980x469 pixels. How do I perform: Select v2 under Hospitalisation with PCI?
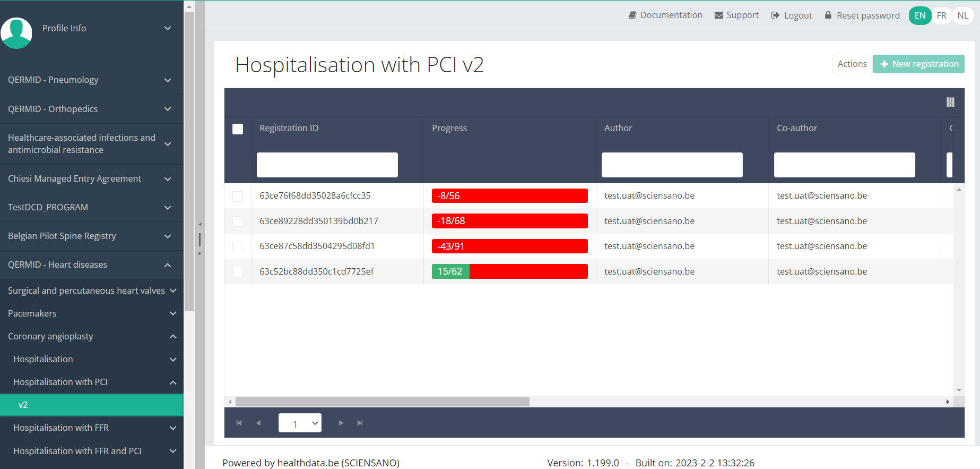91,405
